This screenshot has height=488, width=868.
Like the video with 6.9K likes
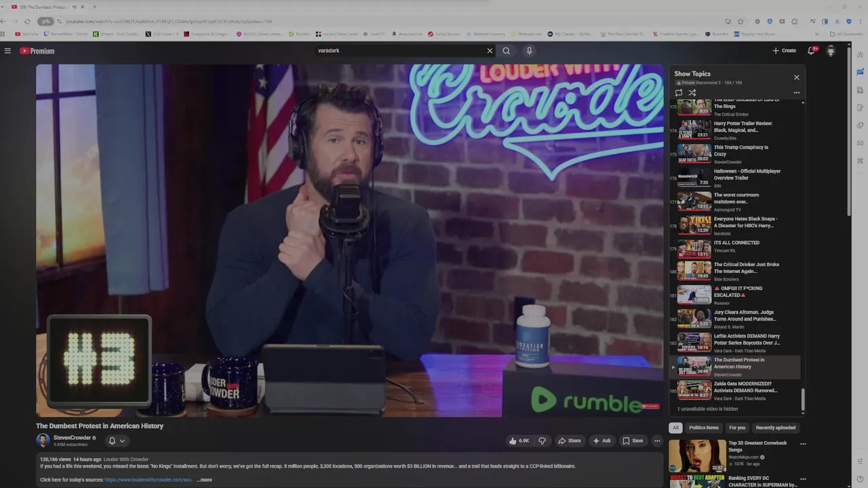coord(519,441)
